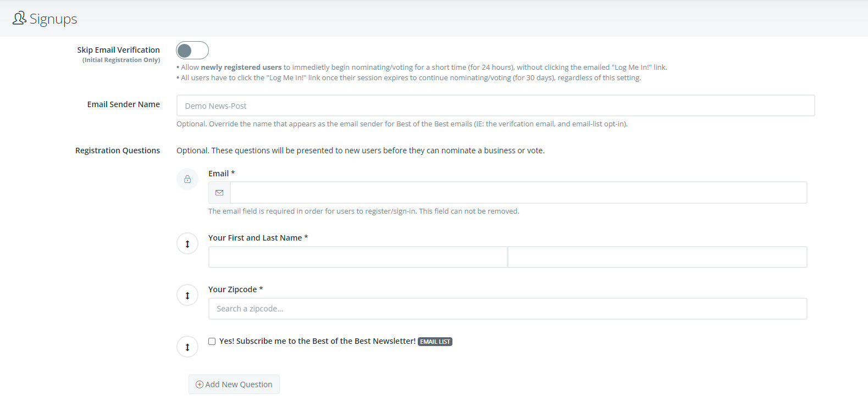
Task: Click the Yes! Subscribe me newsletter label text
Action: pyautogui.click(x=317, y=341)
